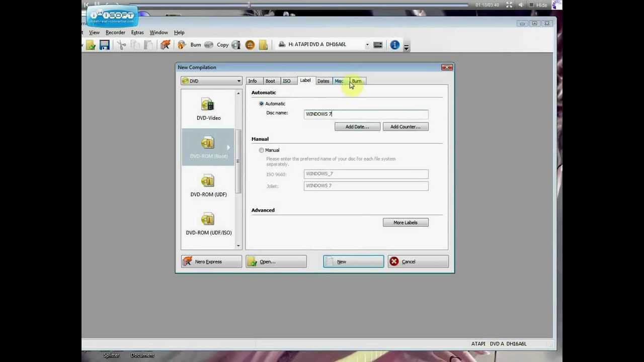This screenshot has width=644, height=362.
Task: Click the yellow file browser icon
Action: [x=263, y=45]
